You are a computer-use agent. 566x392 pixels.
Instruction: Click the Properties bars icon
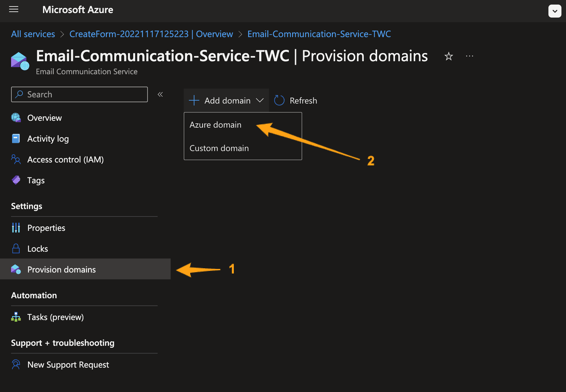click(x=16, y=228)
